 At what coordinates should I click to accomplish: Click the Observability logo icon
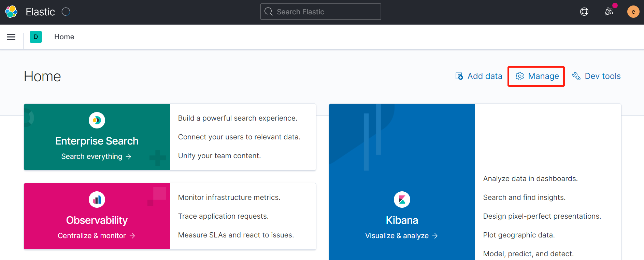[97, 200]
